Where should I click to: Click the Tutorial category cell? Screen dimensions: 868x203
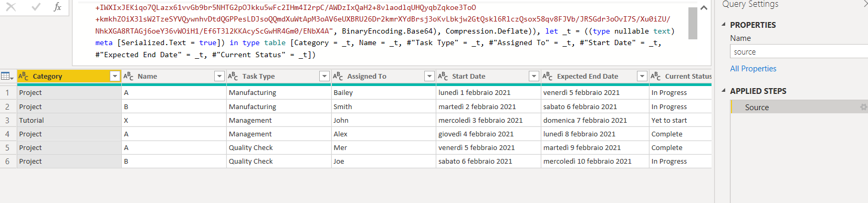69,120
